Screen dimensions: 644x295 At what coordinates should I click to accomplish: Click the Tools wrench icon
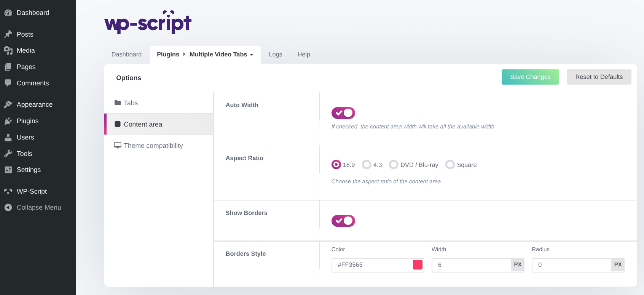click(8, 154)
